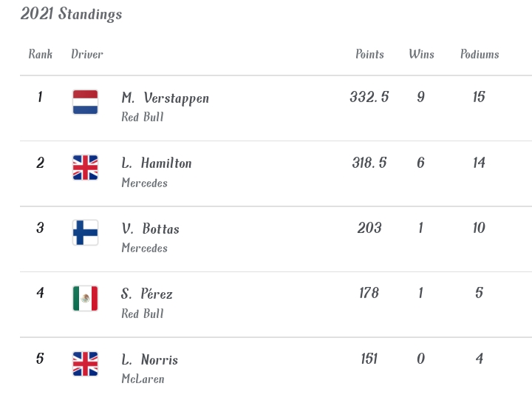Click the 2021 Standings heading
The width and height of the screenshot is (532, 409).
click(x=71, y=14)
